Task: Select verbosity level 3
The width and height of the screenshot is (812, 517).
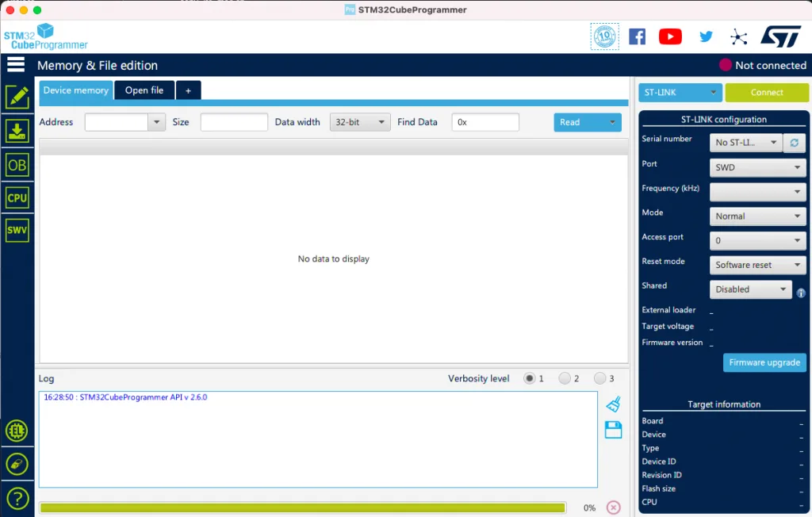Action: tap(599, 378)
